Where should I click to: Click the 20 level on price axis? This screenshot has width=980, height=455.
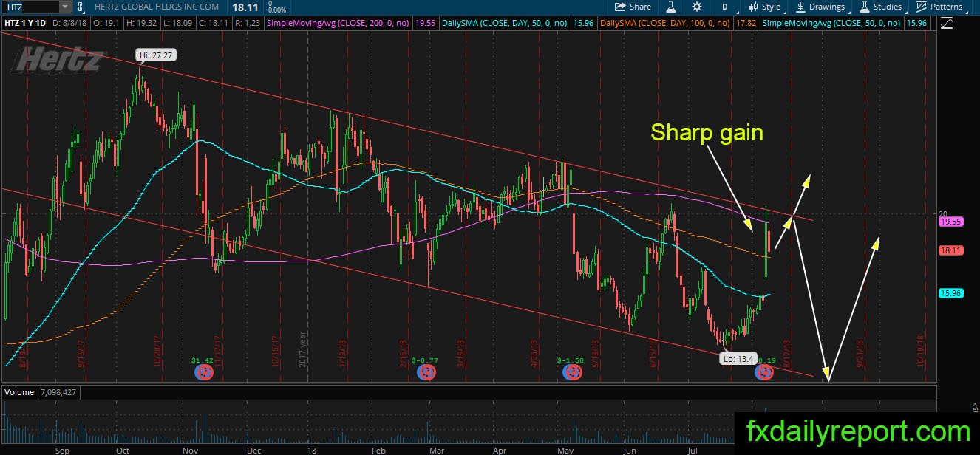[942, 213]
